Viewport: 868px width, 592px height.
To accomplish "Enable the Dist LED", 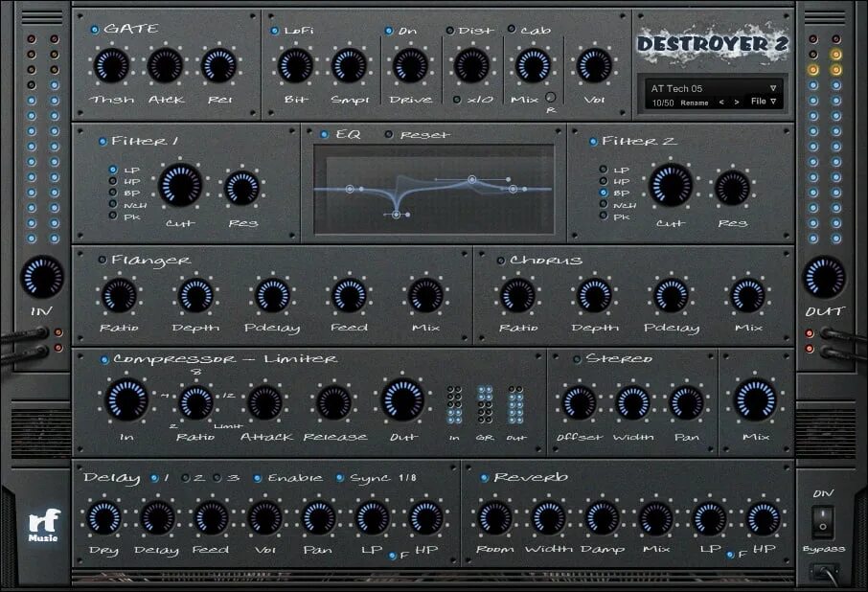I will pyautogui.click(x=450, y=30).
